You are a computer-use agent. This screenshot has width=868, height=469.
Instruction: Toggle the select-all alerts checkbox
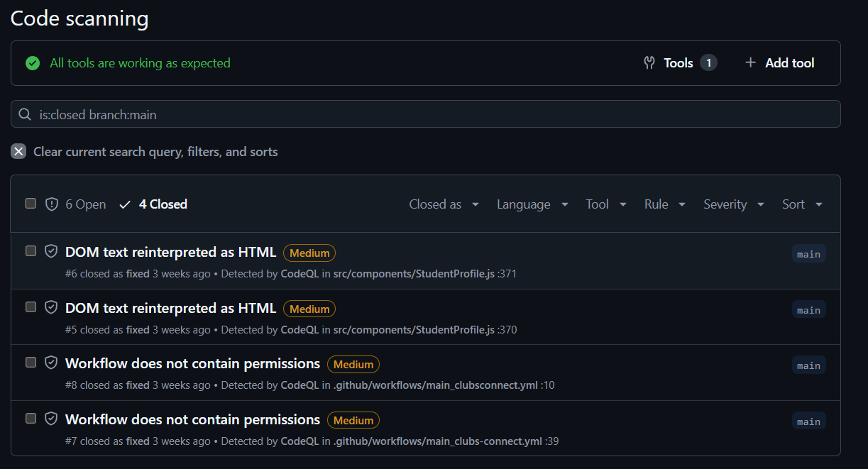31,204
